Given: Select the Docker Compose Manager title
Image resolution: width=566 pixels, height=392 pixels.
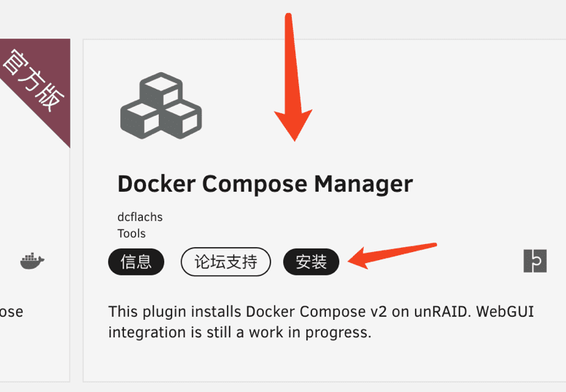Looking at the screenshot, I should tap(265, 184).
